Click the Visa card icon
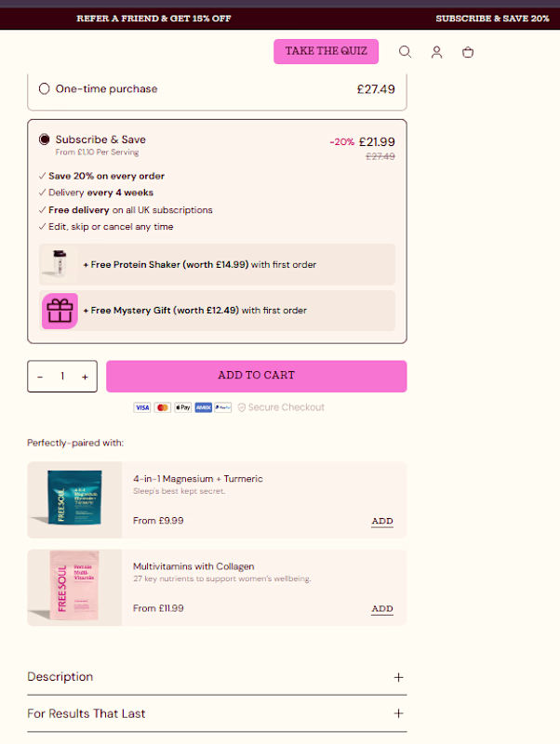The height and width of the screenshot is (744, 560). [141, 407]
